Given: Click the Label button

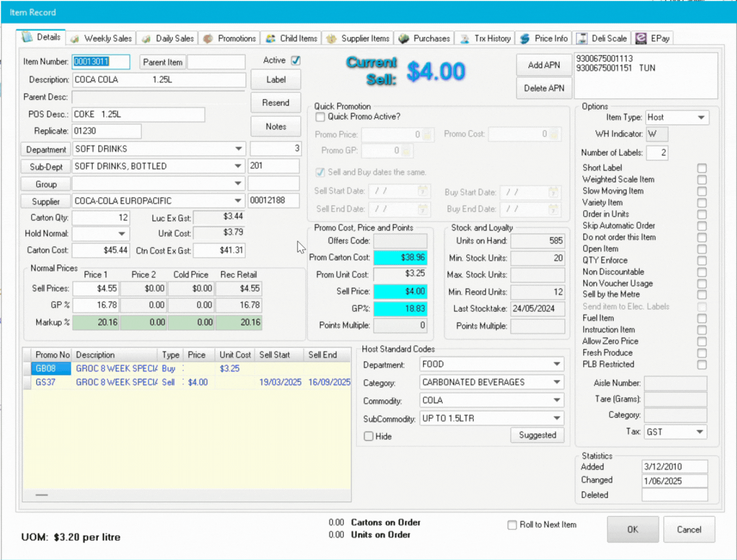Looking at the screenshot, I should click(x=276, y=79).
